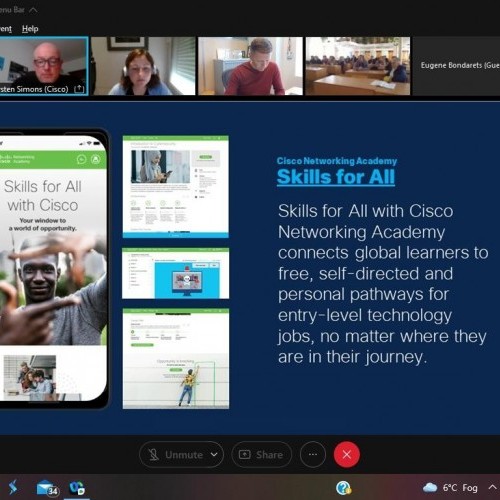This screenshot has width=500, height=500.
Task: Click the help globe tray icon
Action: pos(343,488)
